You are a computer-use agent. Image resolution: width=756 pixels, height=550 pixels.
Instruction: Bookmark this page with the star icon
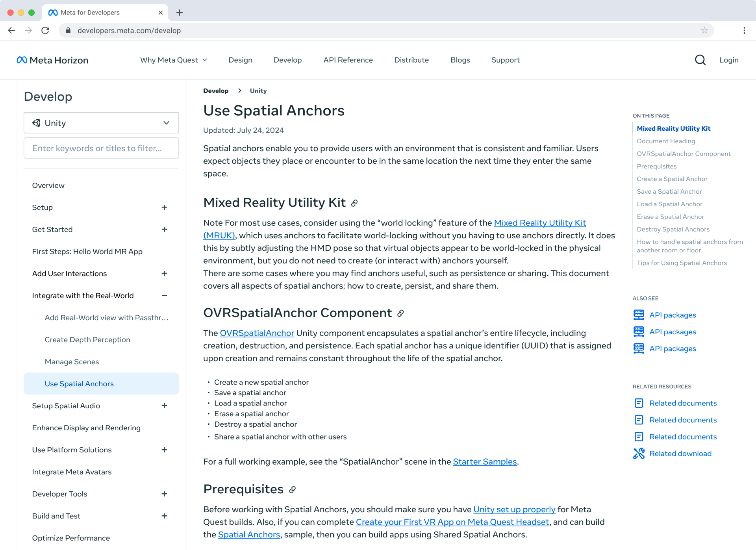pyautogui.click(x=704, y=30)
